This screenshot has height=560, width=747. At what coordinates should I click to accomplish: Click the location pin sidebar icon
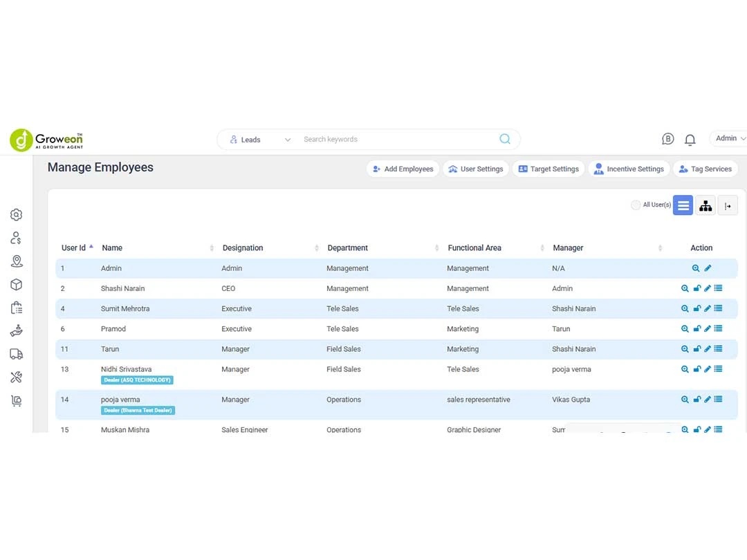coord(17,261)
